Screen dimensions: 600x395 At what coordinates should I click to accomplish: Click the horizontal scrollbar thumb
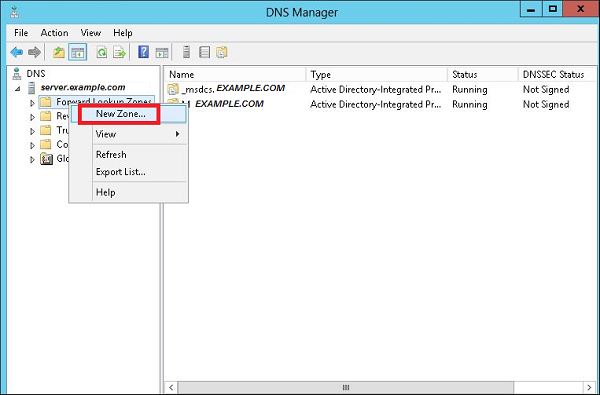(x=346, y=387)
